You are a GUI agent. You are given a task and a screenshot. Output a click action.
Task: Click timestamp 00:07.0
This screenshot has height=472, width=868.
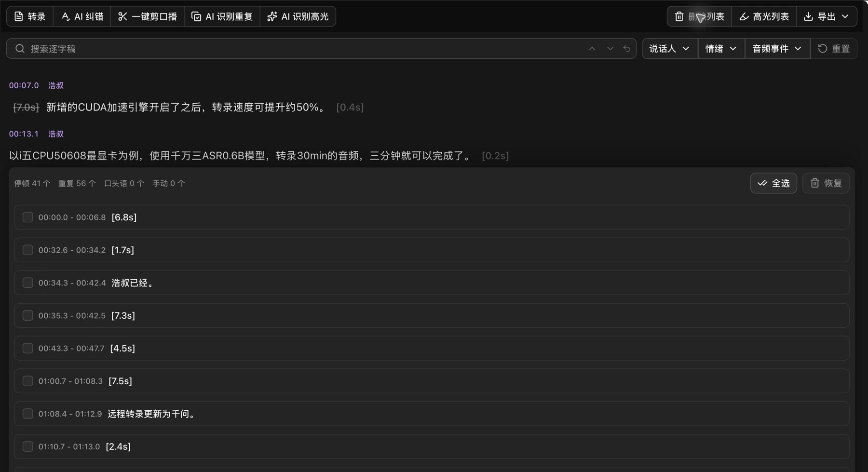24,85
